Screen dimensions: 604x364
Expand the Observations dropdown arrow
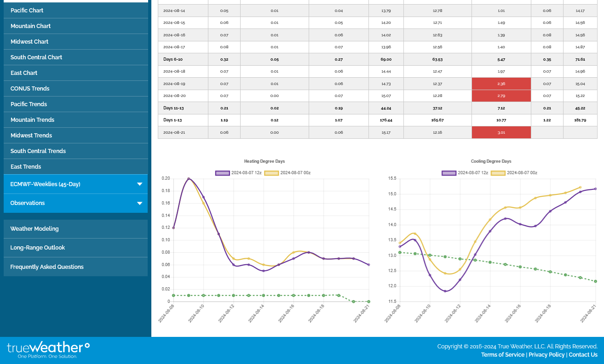[x=139, y=203]
